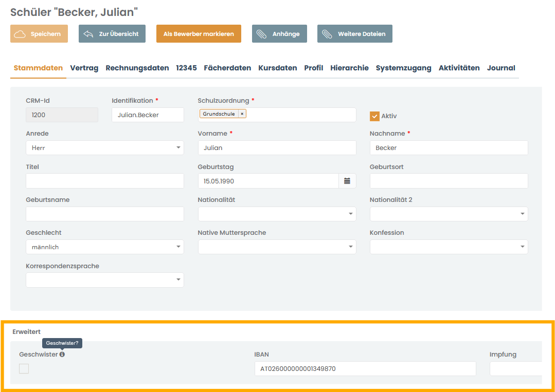Screen dimensions: 555x392
Task: Click the Grundschule tag label
Action: coord(219,114)
